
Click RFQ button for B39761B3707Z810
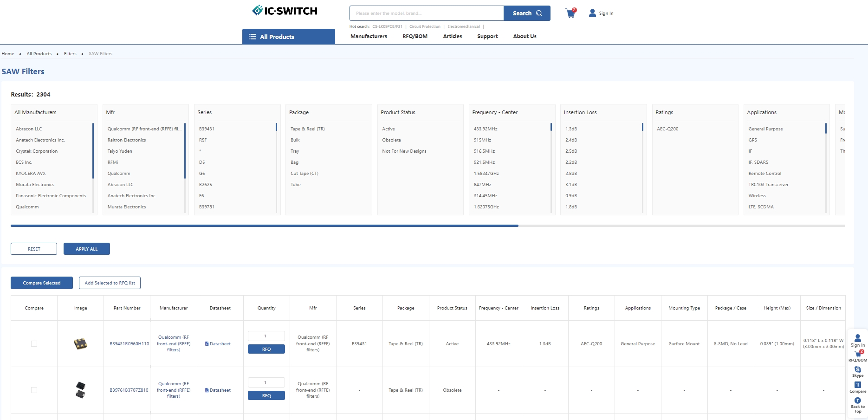click(x=266, y=395)
